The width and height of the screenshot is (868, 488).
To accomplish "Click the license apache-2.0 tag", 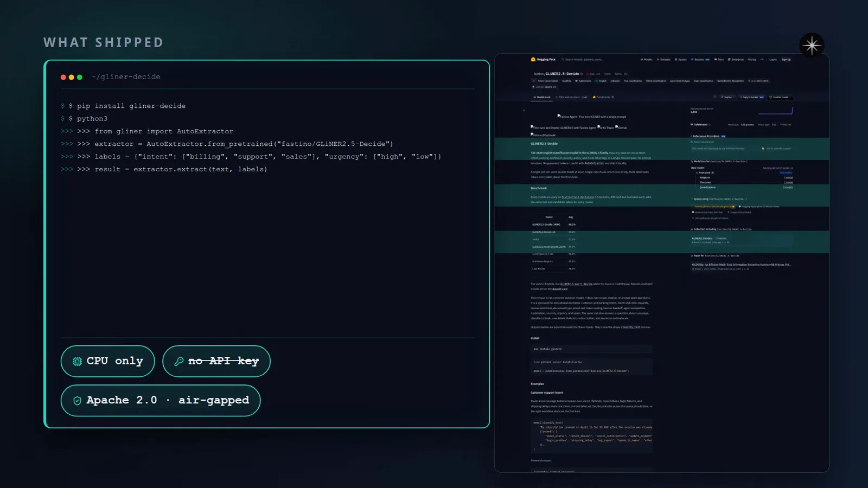I will [545, 87].
